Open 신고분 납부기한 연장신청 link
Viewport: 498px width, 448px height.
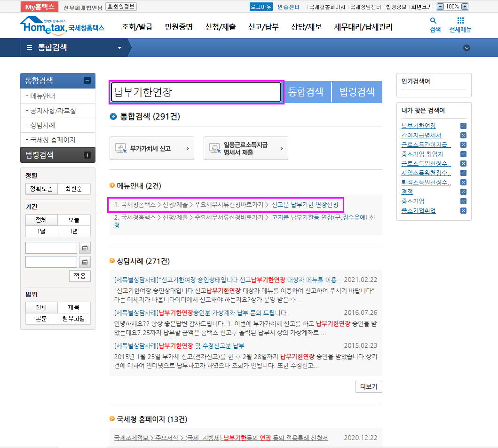pos(305,205)
